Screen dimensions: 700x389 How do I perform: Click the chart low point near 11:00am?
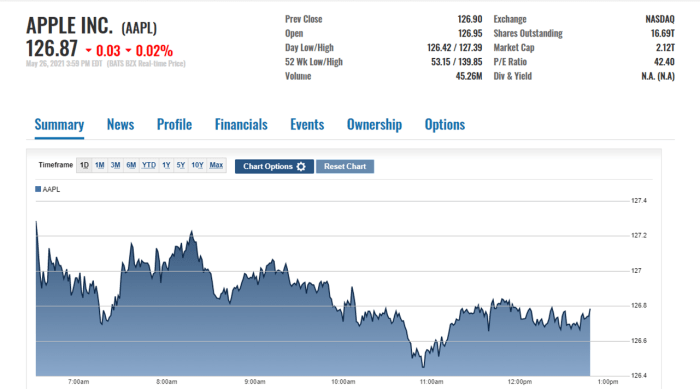point(423,367)
